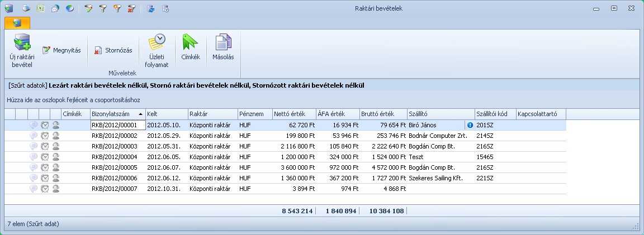644x235 pixels.
Task: Click the alarm clock icon for RKB/2012/00003
Action: tap(45, 146)
